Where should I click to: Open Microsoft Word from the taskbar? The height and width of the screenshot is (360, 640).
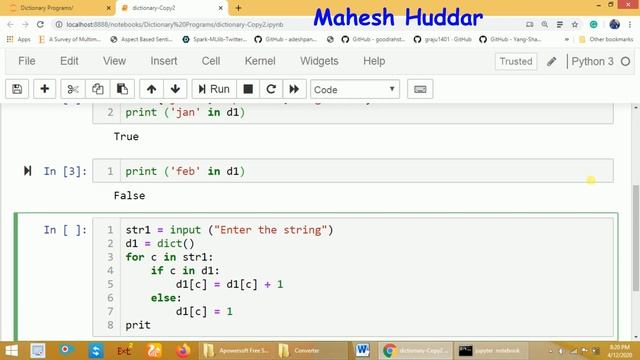click(x=362, y=351)
